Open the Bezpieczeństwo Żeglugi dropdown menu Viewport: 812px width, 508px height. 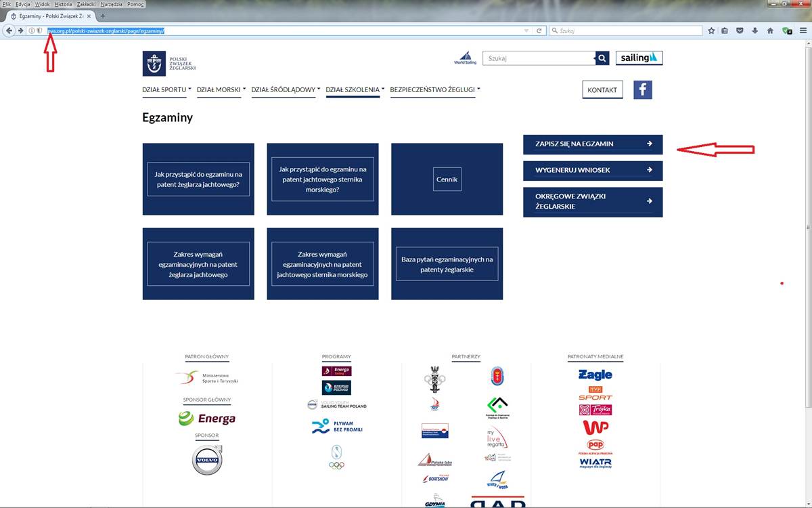[434, 89]
